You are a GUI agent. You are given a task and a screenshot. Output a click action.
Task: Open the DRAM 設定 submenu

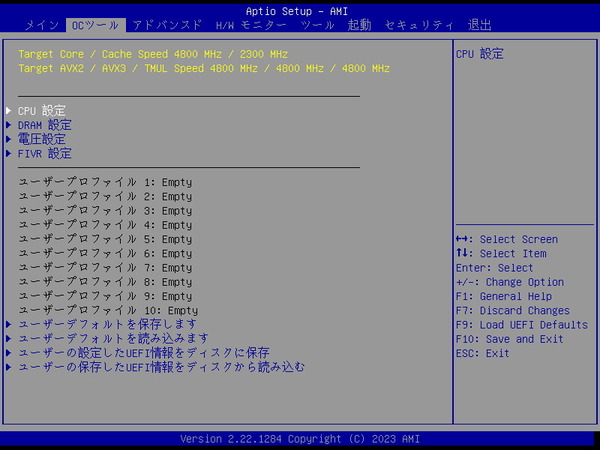[x=45, y=125]
